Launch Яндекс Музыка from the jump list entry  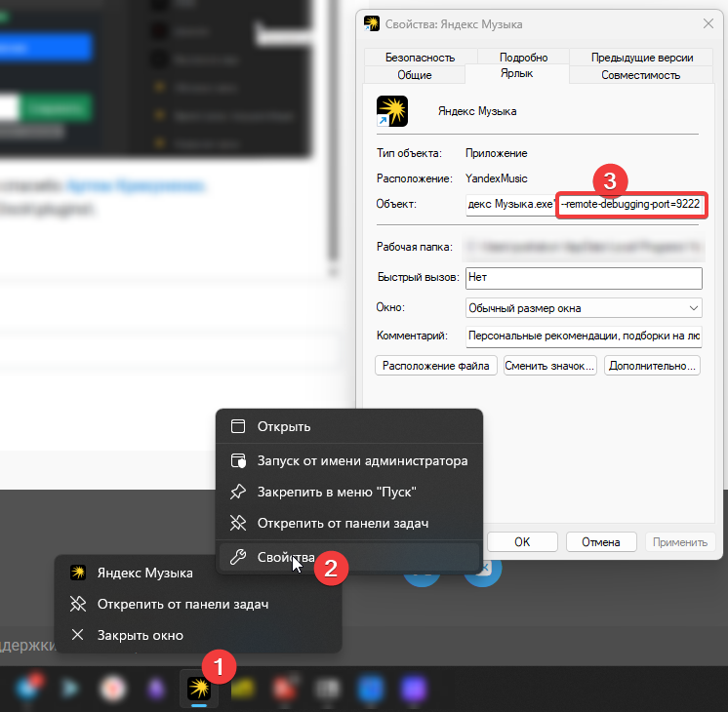(144, 573)
